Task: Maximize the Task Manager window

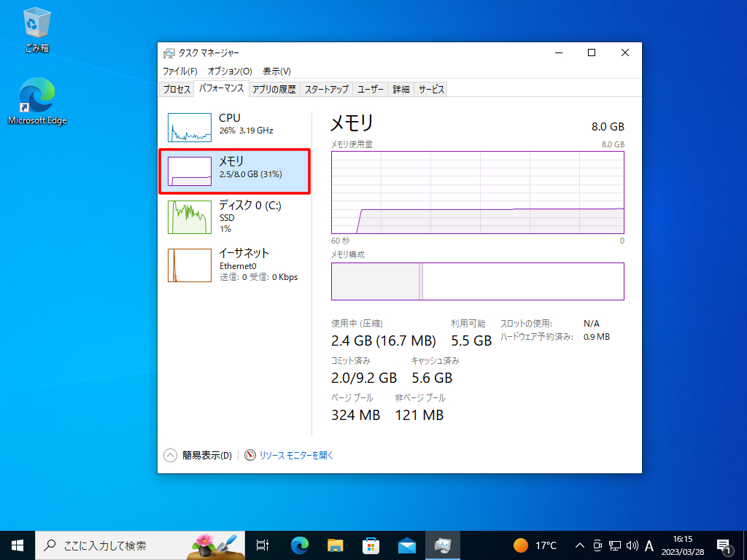Action: pos(592,52)
